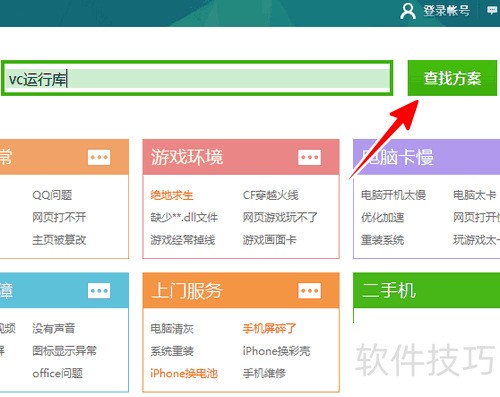Choose the iPhone换彩壳 link

276,351
